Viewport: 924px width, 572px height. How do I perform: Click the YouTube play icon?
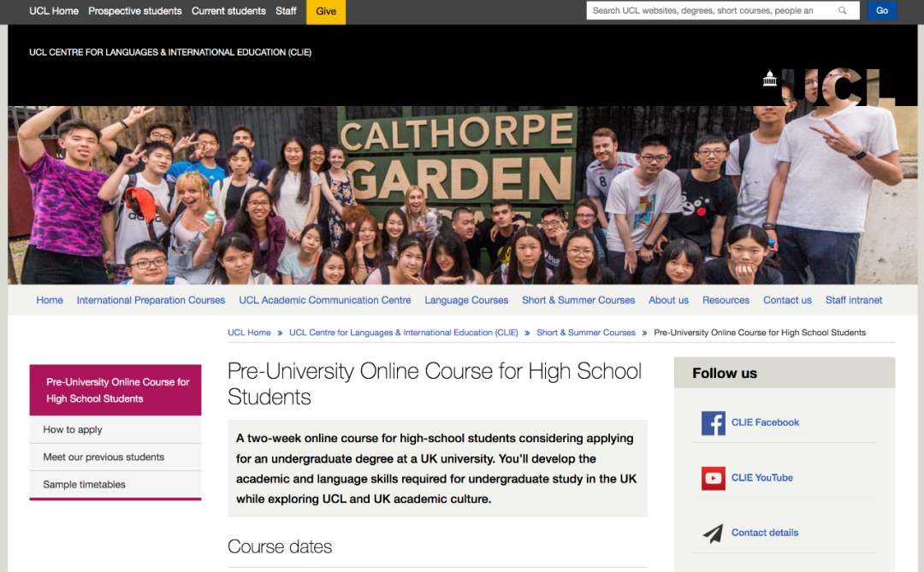pyautogui.click(x=713, y=478)
